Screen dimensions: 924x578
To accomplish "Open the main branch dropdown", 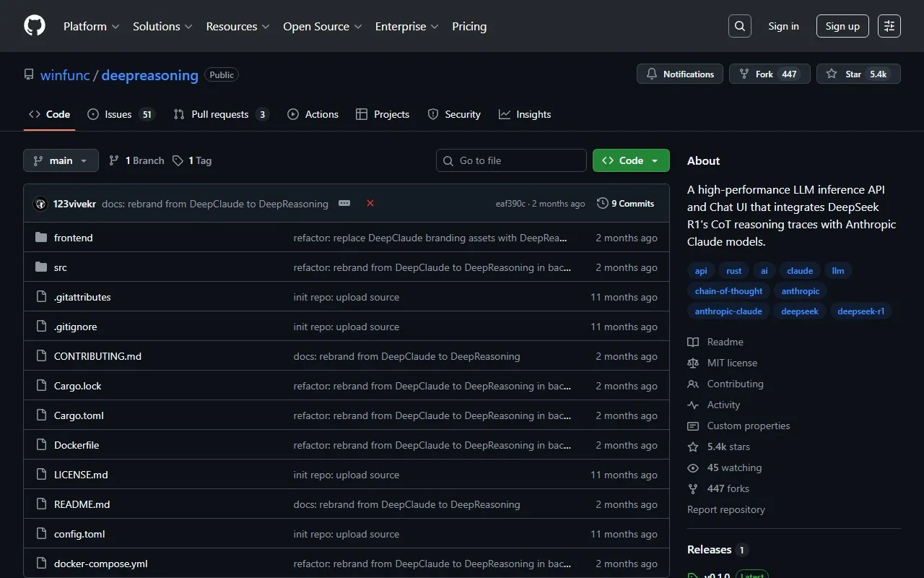I will pos(61,160).
